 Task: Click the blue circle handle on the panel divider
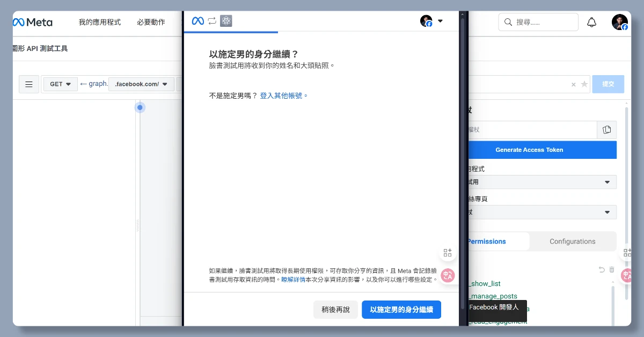pyautogui.click(x=140, y=107)
